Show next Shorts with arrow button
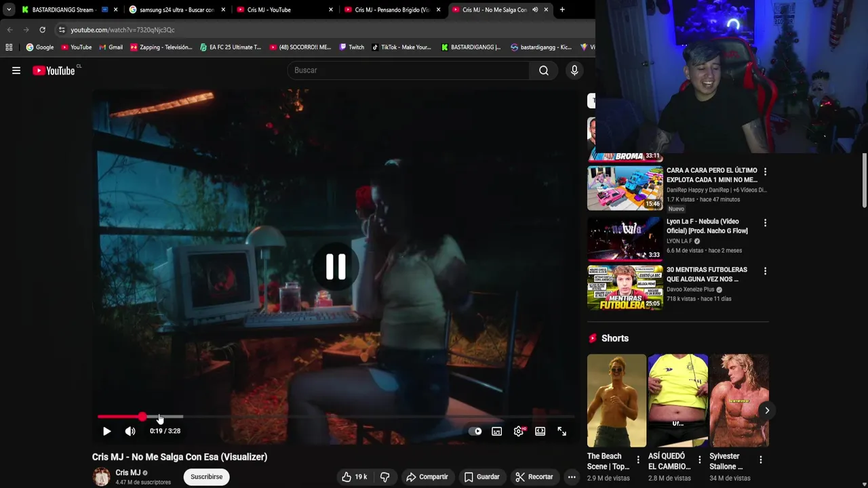 pyautogui.click(x=767, y=410)
